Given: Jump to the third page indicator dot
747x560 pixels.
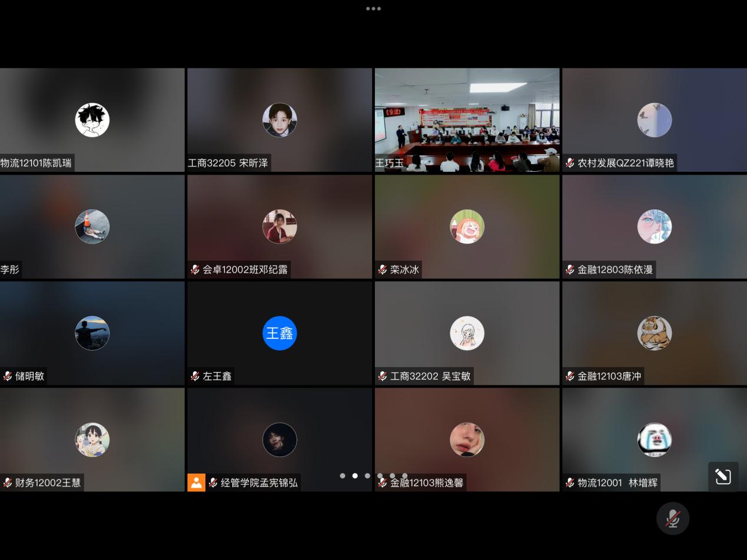Looking at the screenshot, I should tap(367, 476).
